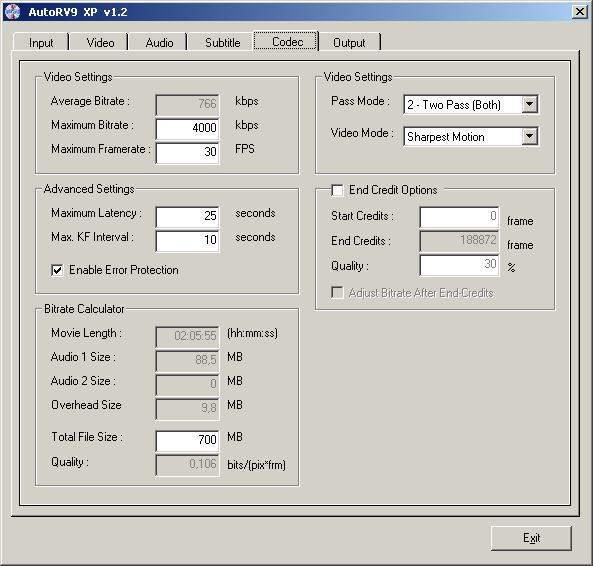593x566 pixels.
Task: Enable the End Credit Options checkbox
Action: pyautogui.click(x=337, y=190)
